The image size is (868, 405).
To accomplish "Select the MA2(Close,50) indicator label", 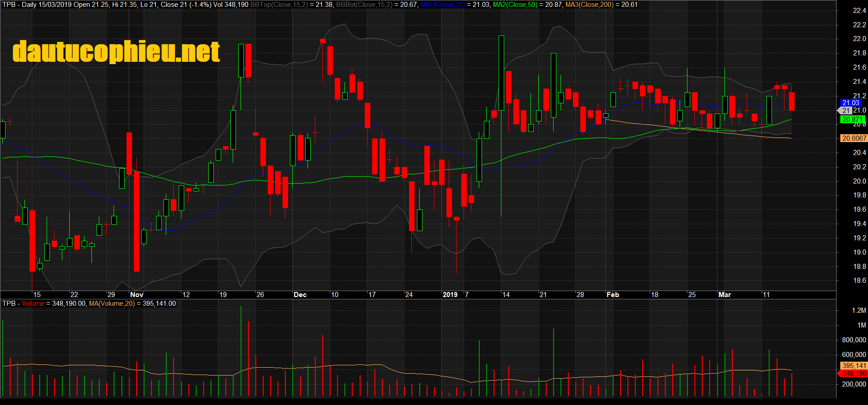I will point(515,5).
